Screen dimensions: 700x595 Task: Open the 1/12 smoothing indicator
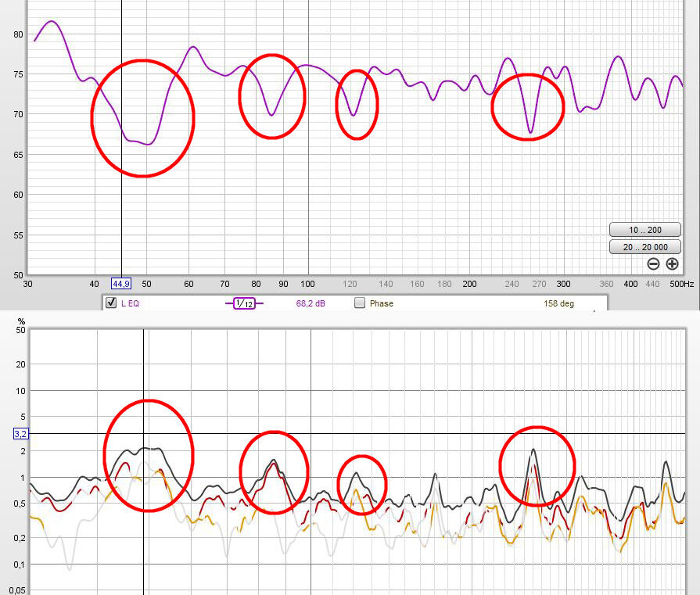[244, 303]
